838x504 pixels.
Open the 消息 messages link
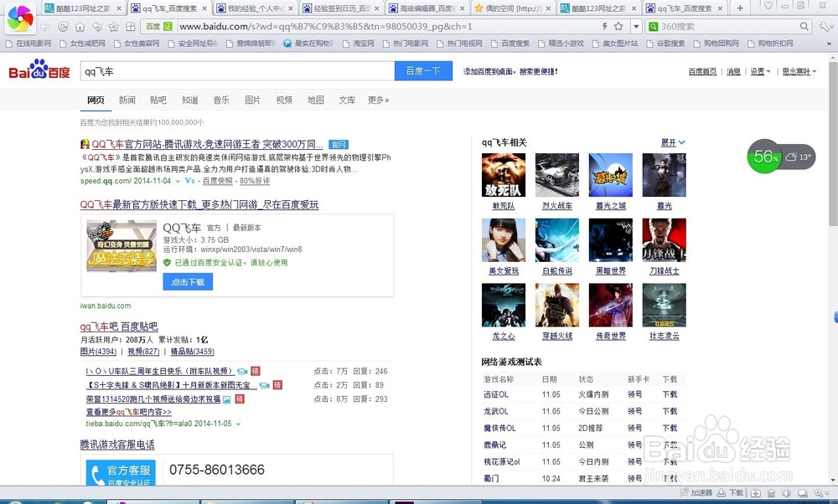coord(733,71)
